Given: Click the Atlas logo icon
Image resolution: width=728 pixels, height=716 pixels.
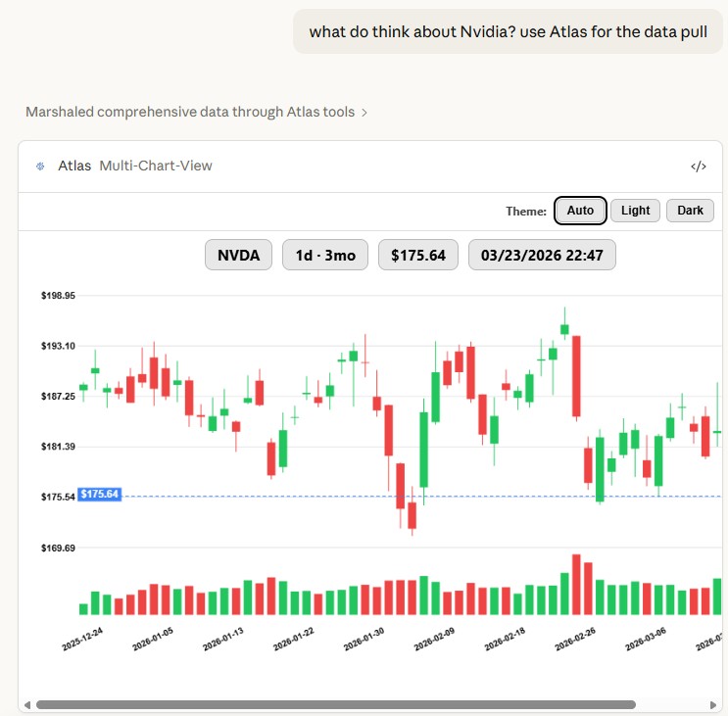Looking at the screenshot, I should [x=40, y=167].
